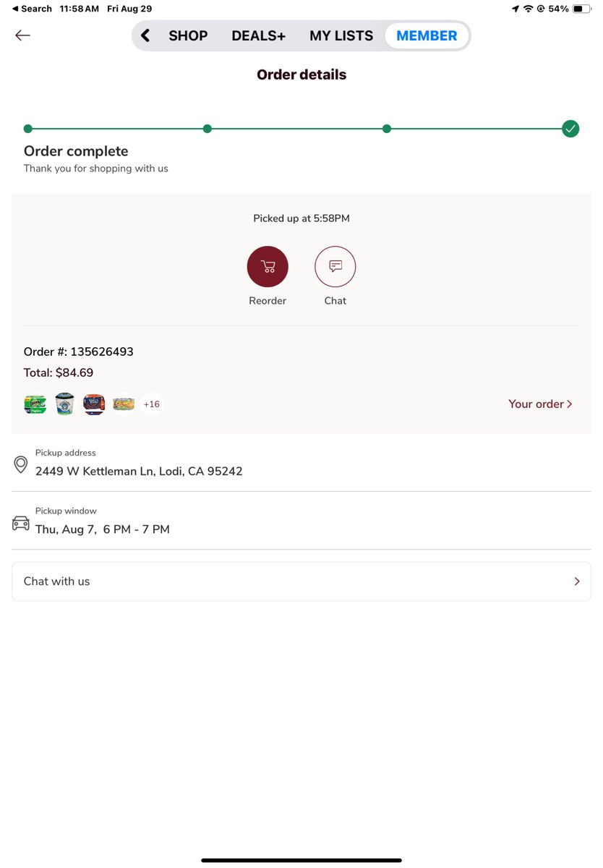Return to Search in status bar
Image resolution: width=603 pixels, height=868 pixels.
[x=32, y=9]
